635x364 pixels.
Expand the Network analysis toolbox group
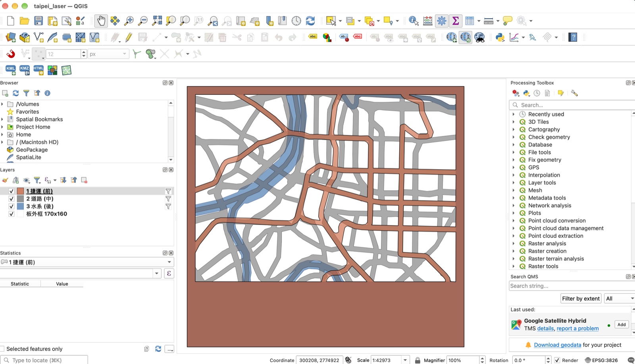514,206
